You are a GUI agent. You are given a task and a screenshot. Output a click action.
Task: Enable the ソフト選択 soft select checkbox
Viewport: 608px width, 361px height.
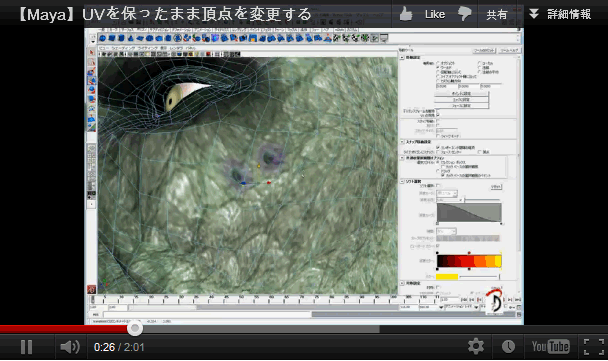tap(438, 186)
